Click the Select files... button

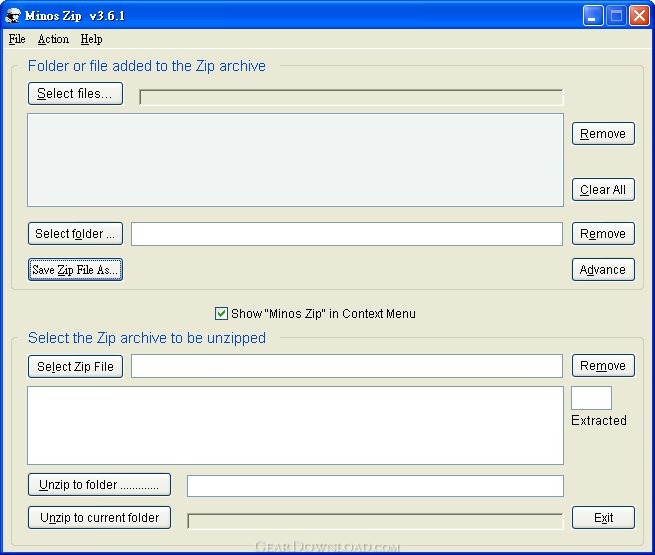(75, 94)
